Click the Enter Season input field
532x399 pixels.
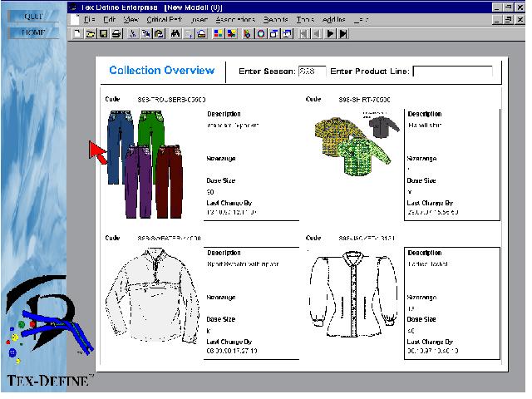(x=312, y=71)
